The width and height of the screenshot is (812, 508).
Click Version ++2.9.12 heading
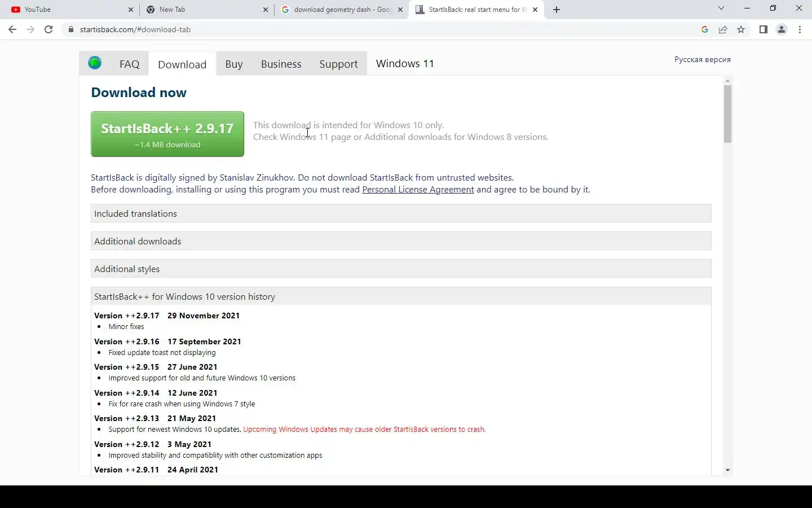(x=127, y=444)
